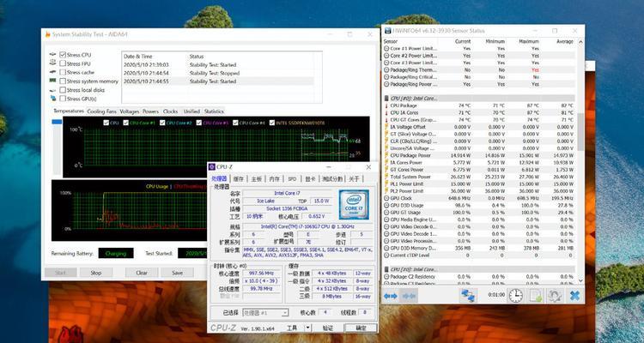Switch to the Statistics tab in AIDA64
This screenshot has width=644, height=343.
click(214, 111)
